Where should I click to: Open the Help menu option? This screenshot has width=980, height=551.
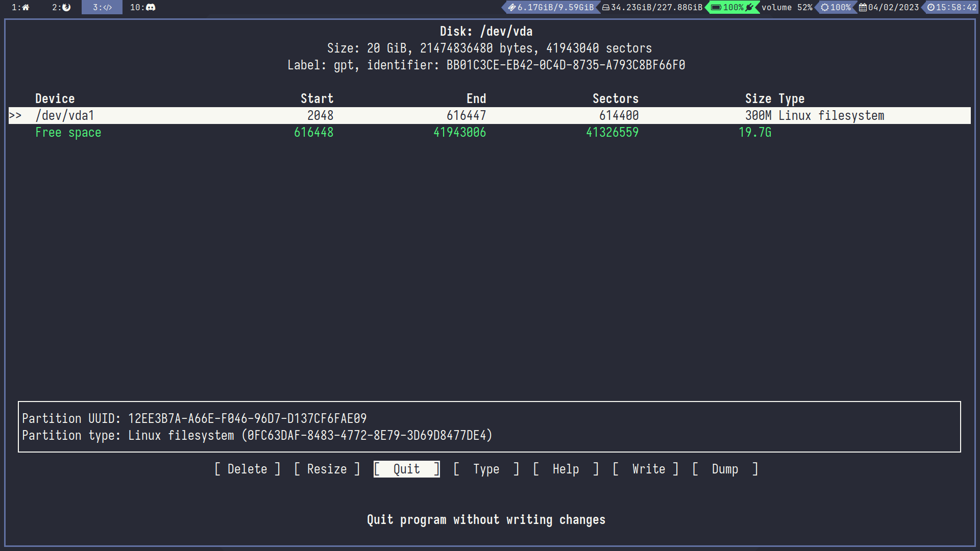coord(566,469)
